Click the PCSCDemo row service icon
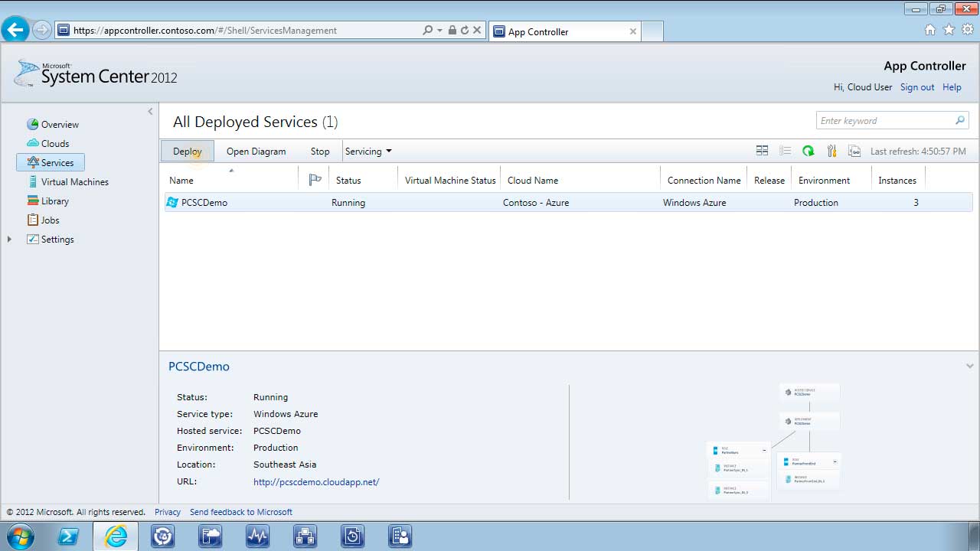 tap(172, 203)
